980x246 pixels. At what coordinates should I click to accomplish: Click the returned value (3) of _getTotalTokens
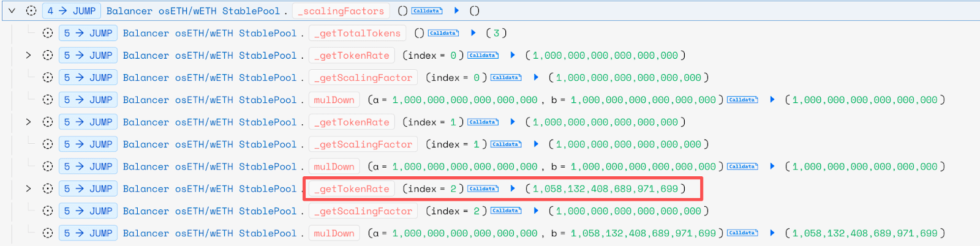(496, 33)
